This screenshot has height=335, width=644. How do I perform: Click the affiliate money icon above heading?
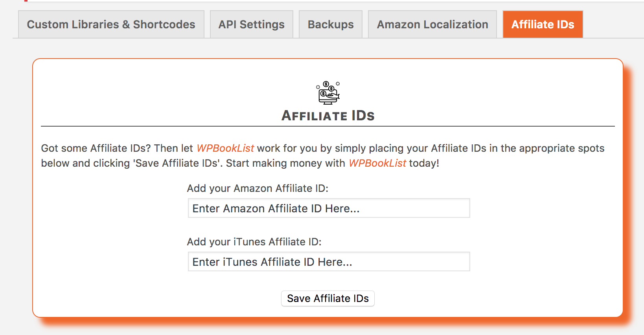(x=328, y=93)
